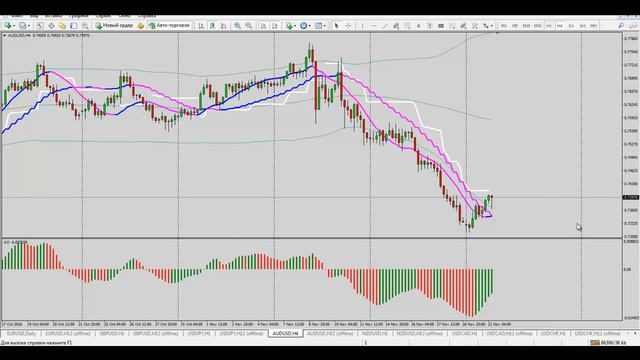This screenshot has height=360, width=640.
Task: Select the active H4 timeframe button
Action: click(x=560, y=26)
